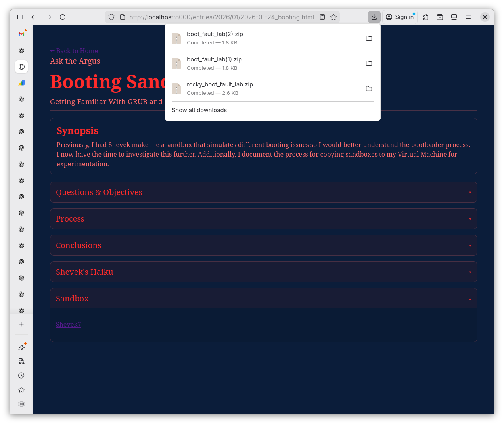Toggle reader view icon in address bar
The width and height of the screenshot is (504, 425).
322,17
